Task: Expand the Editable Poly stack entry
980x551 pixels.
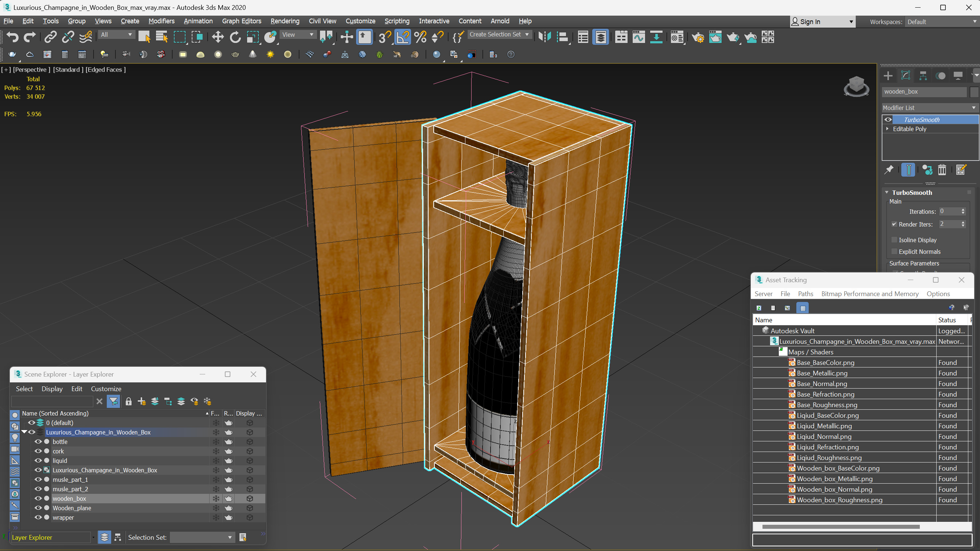Action: coord(887,129)
